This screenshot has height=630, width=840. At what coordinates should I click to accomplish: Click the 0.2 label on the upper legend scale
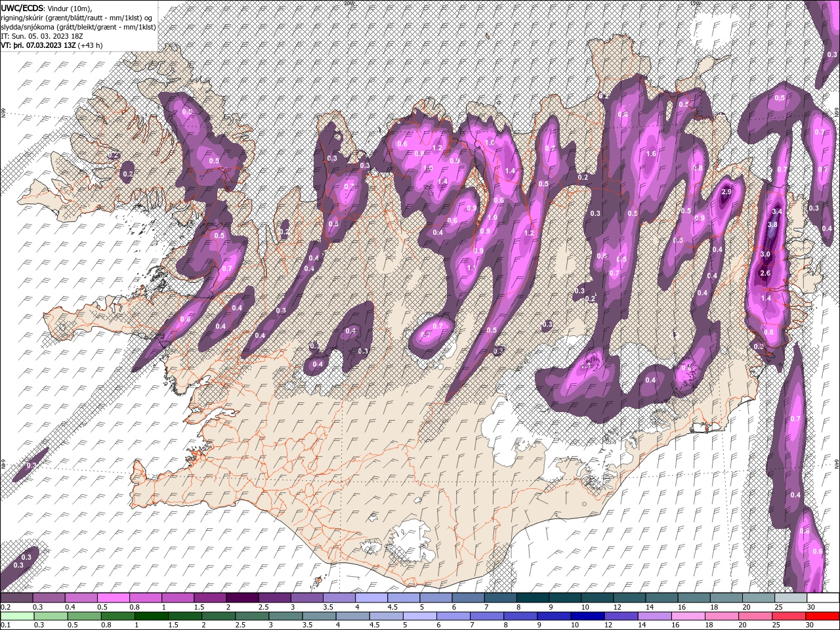pos(5,607)
